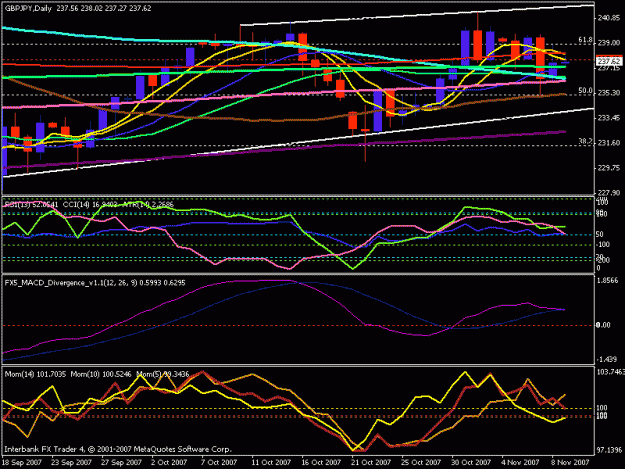The width and height of the screenshot is (625, 469).
Task: Click the 103.7463 momentum scale value
Action: tap(611, 371)
